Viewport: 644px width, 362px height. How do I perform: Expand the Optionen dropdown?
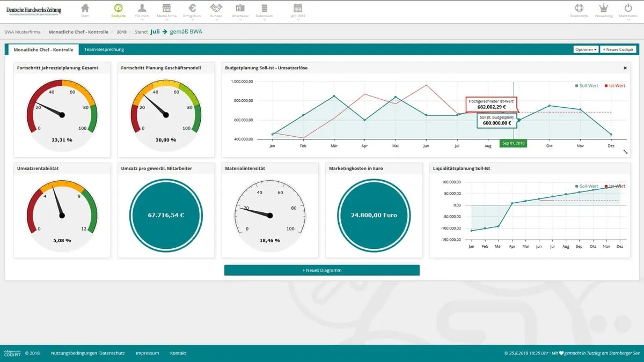tap(586, 49)
